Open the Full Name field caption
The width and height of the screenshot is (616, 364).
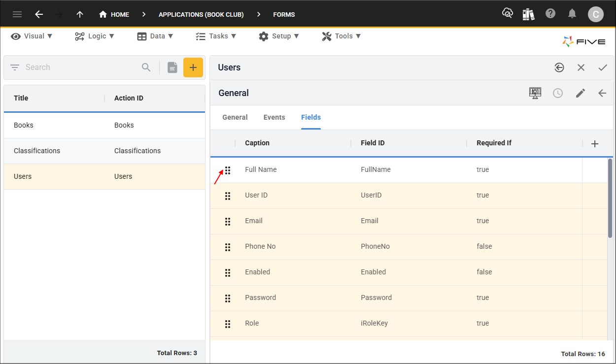pyautogui.click(x=261, y=169)
